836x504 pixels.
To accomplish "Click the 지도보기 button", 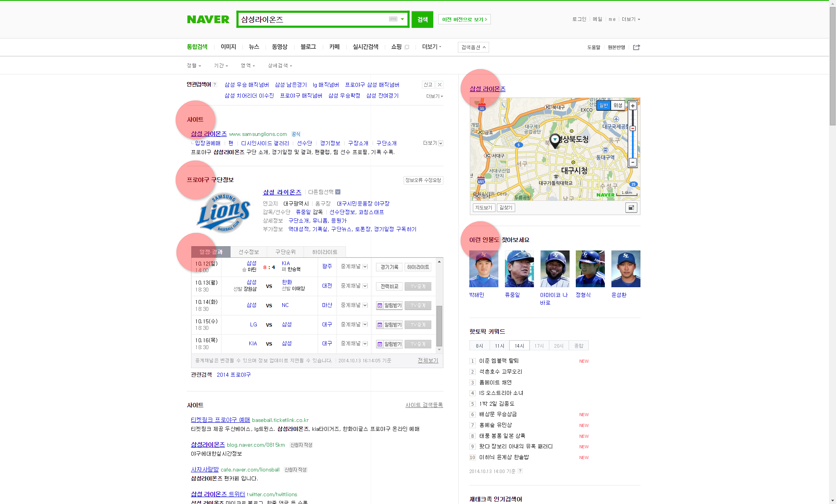I will [x=483, y=208].
